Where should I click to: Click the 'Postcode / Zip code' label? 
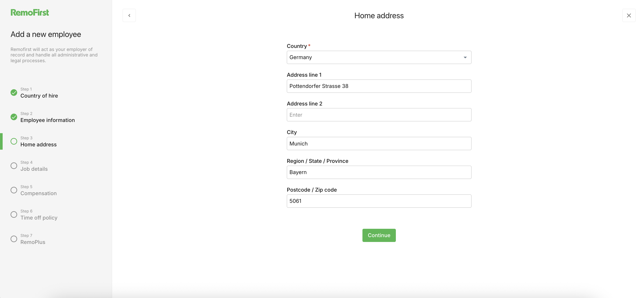point(312,190)
